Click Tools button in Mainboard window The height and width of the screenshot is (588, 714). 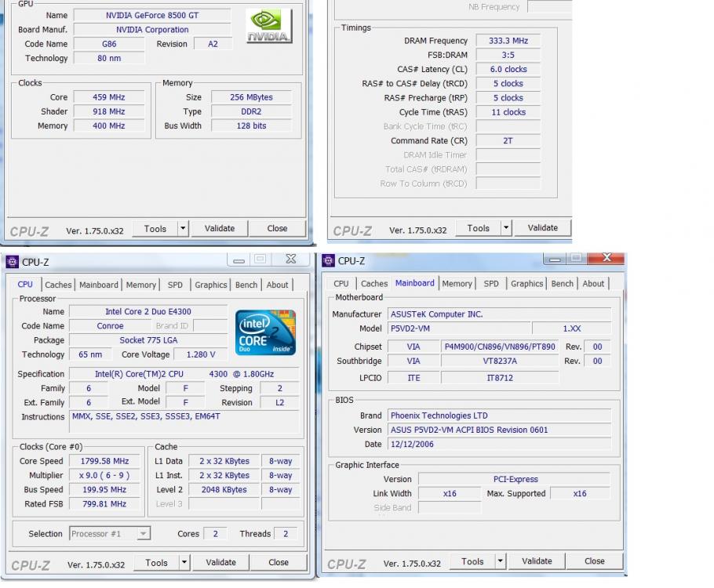[x=472, y=561]
